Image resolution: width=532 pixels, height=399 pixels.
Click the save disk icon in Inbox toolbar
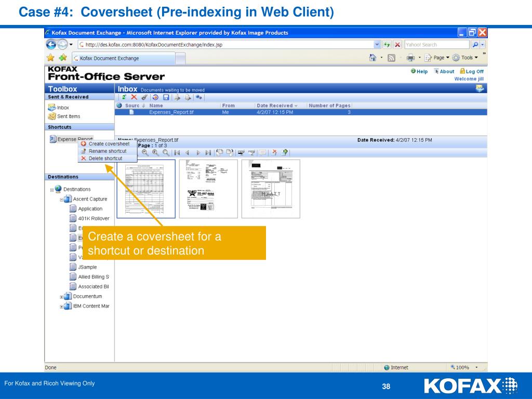(x=166, y=97)
